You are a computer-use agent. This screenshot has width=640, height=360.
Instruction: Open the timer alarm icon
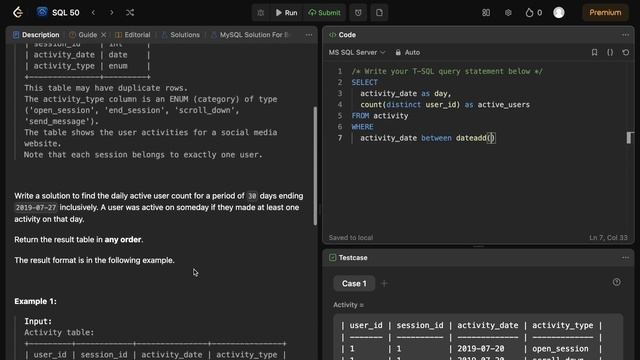[358, 13]
